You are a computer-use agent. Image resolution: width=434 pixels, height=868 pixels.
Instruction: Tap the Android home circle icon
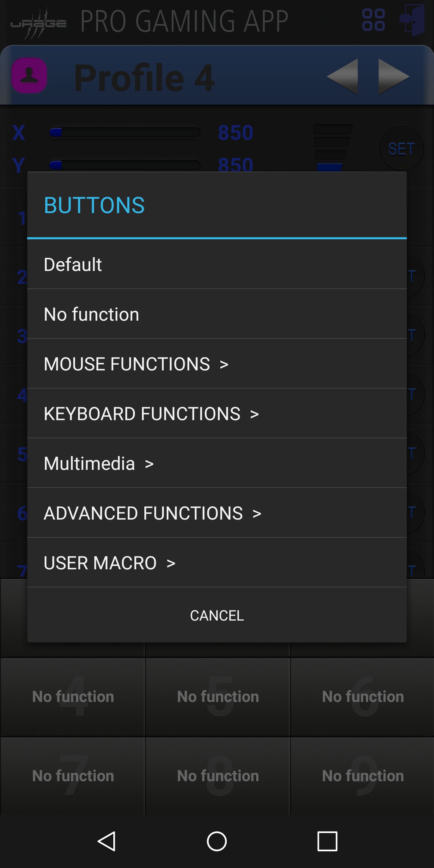(217, 841)
